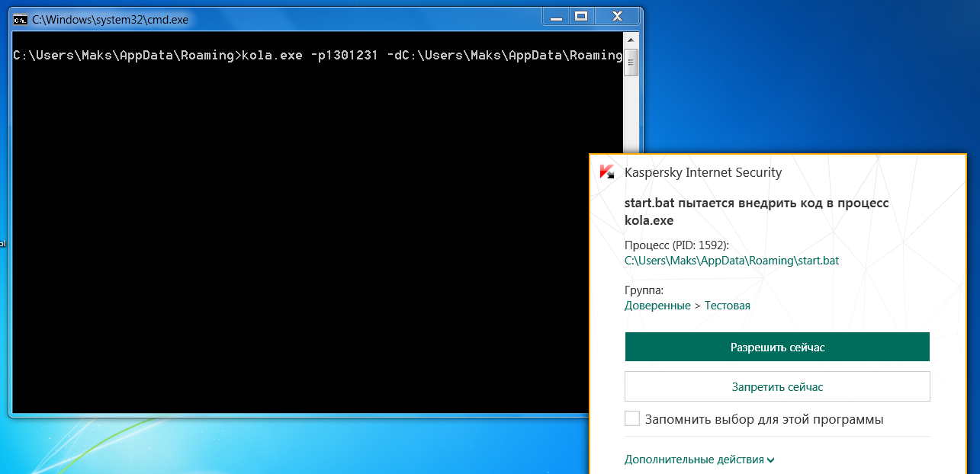The height and width of the screenshot is (474, 980).
Task: Click the C:\Windows\system32\cmd.exe title text
Action: [110, 20]
